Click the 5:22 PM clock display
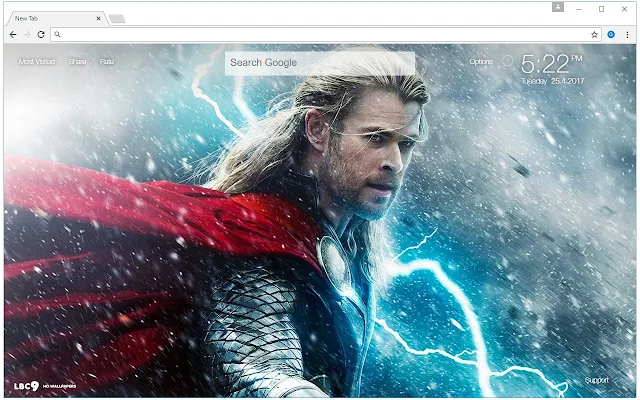Viewport: 640px width, 400px height. (x=551, y=64)
